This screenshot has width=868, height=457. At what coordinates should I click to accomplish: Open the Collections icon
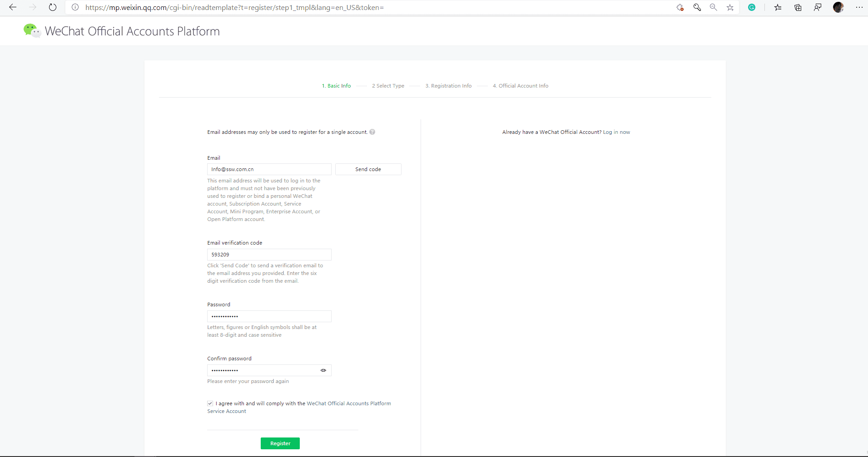click(798, 7)
